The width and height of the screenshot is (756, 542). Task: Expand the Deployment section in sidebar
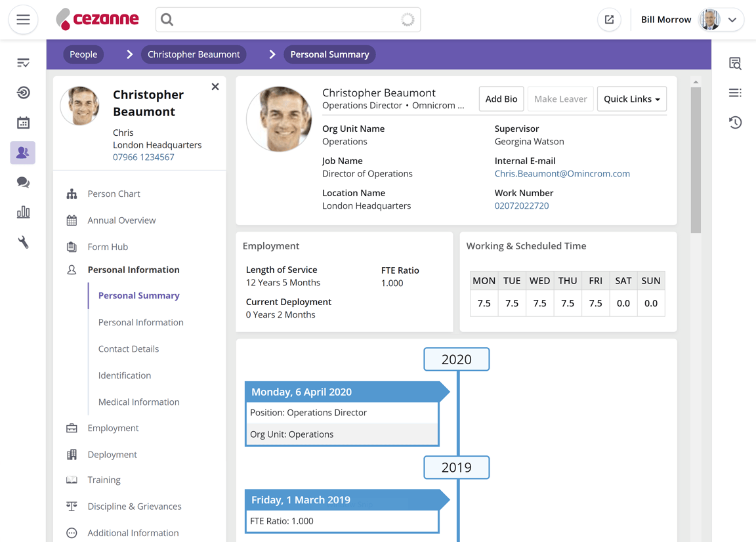click(112, 454)
